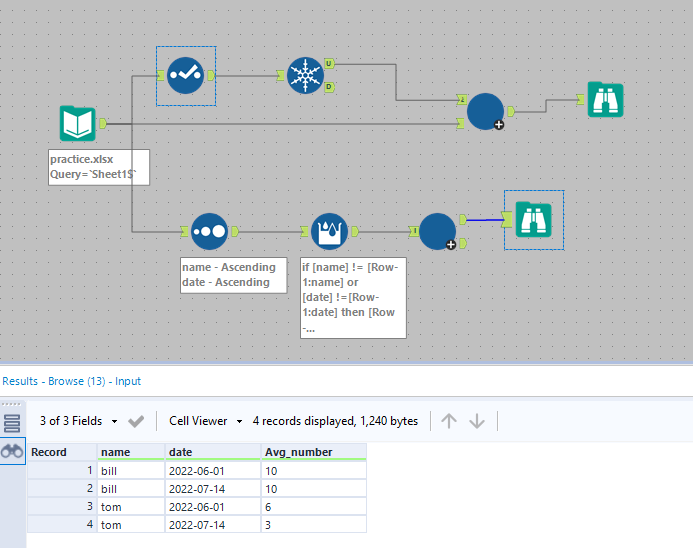Select record row number 1
The image size is (693, 548).
coord(62,471)
